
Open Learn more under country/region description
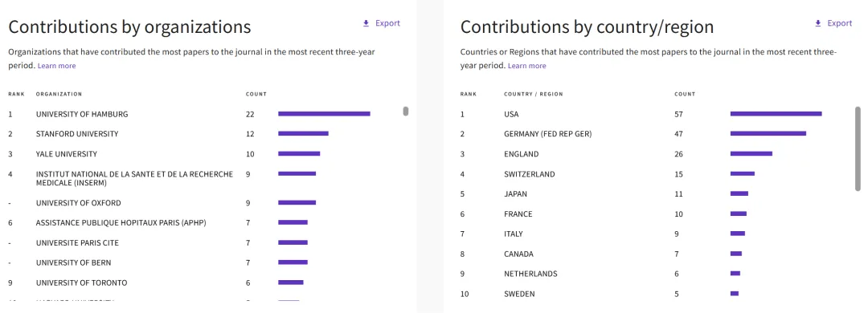tap(526, 66)
